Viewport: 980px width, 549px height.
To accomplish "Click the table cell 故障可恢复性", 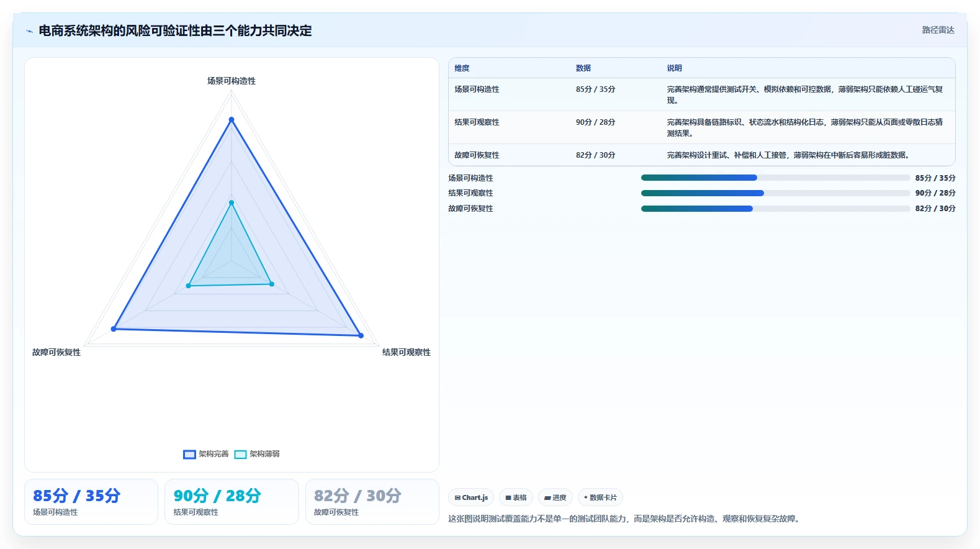I will click(477, 155).
